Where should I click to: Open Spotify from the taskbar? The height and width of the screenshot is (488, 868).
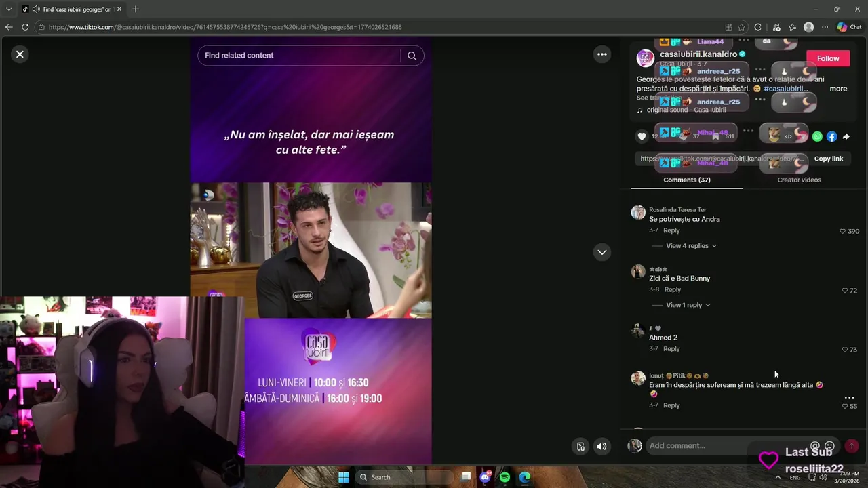click(x=505, y=477)
